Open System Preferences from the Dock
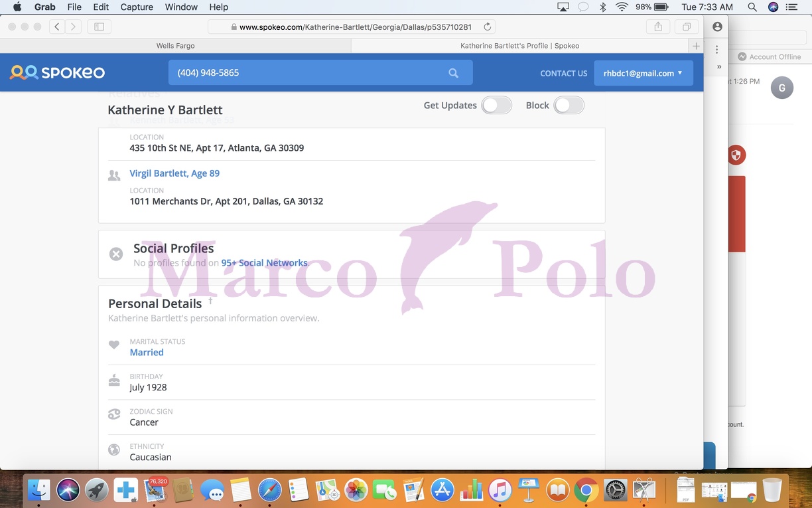 pyautogui.click(x=615, y=491)
